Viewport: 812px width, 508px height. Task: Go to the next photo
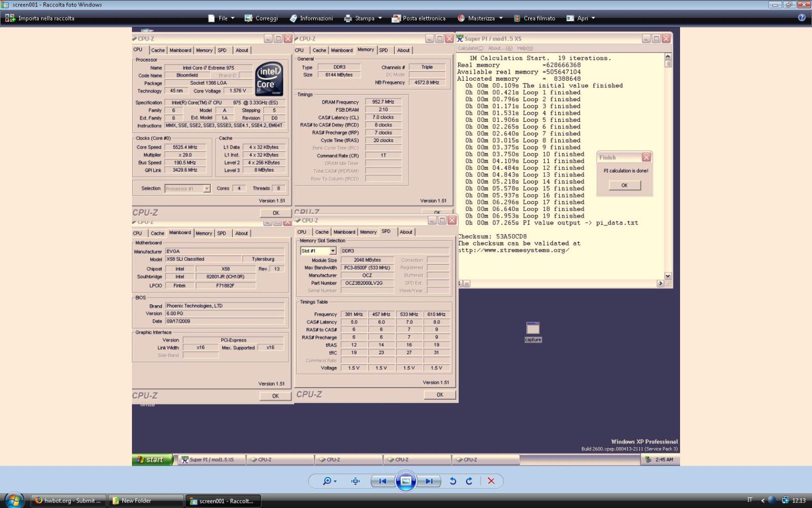(429, 481)
